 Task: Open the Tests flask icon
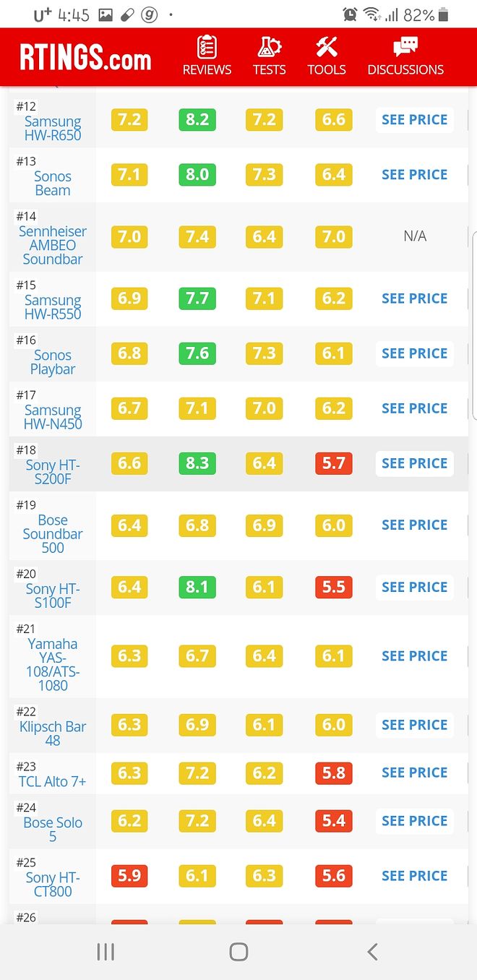click(269, 47)
